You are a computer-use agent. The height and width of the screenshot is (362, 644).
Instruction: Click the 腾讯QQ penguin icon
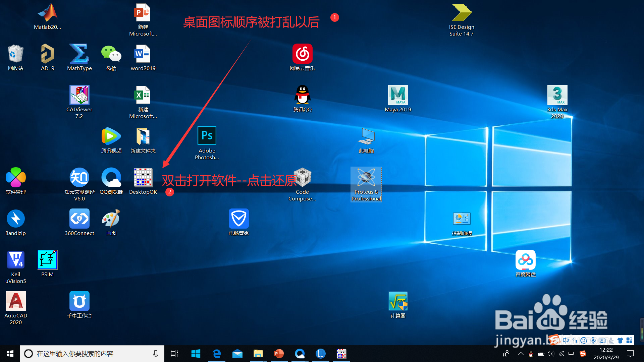(x=302, y=95)
